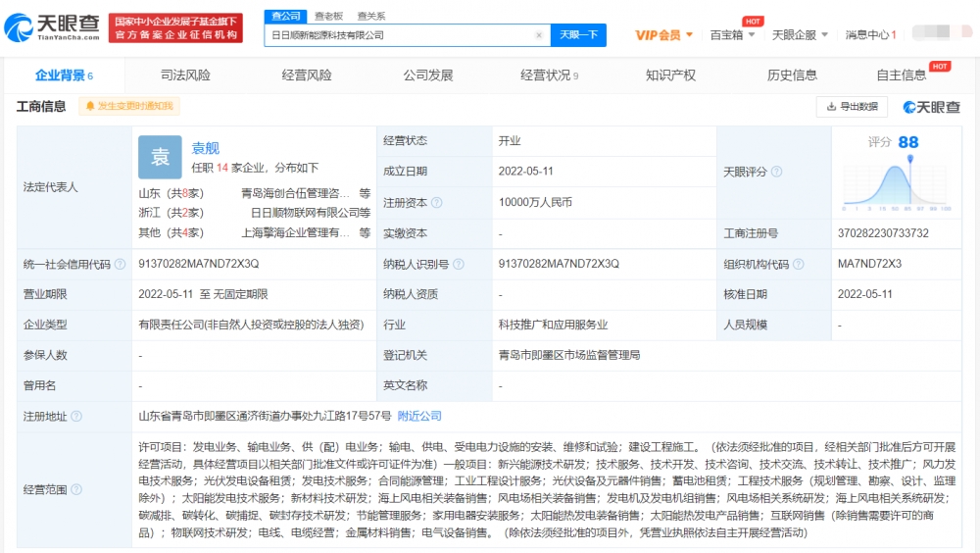The width and height of the screenshot is (980, 553).
Task: Click help icon next to 注册资本
Action: (436, 202)
